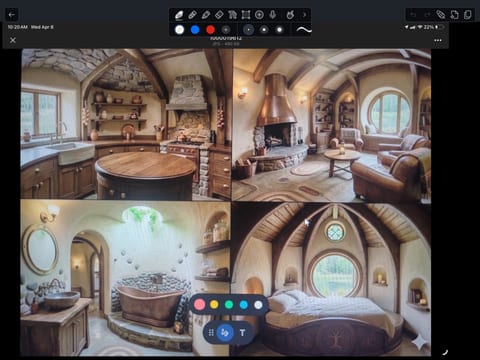Select green color in floating palette

coord(229,305)
